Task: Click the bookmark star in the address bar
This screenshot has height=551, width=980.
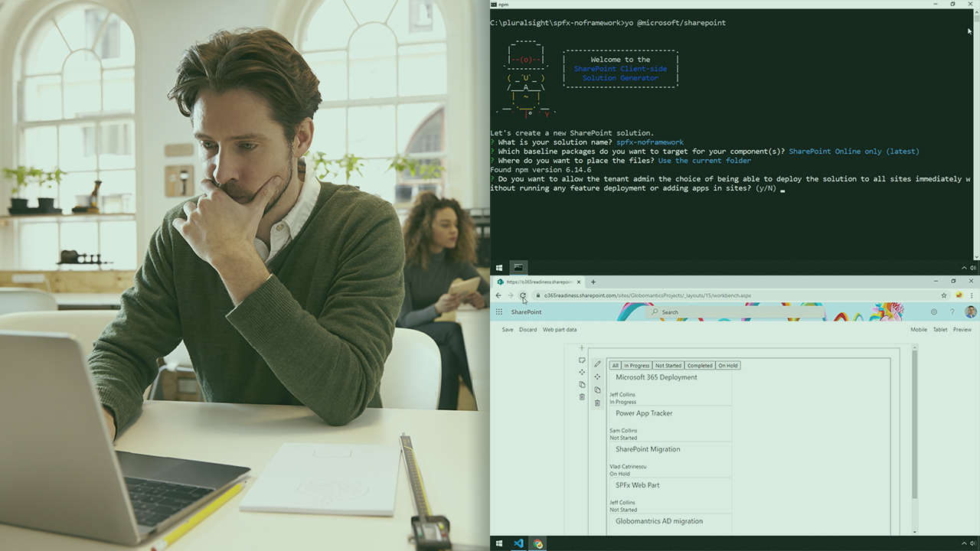Action: tap(944, 295)
